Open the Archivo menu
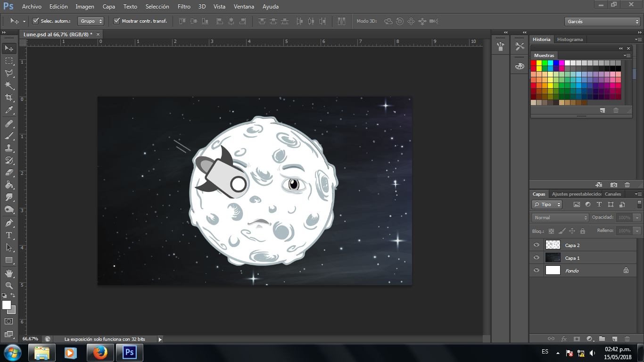This screenshot has width=644, height=362. point(32,7)
